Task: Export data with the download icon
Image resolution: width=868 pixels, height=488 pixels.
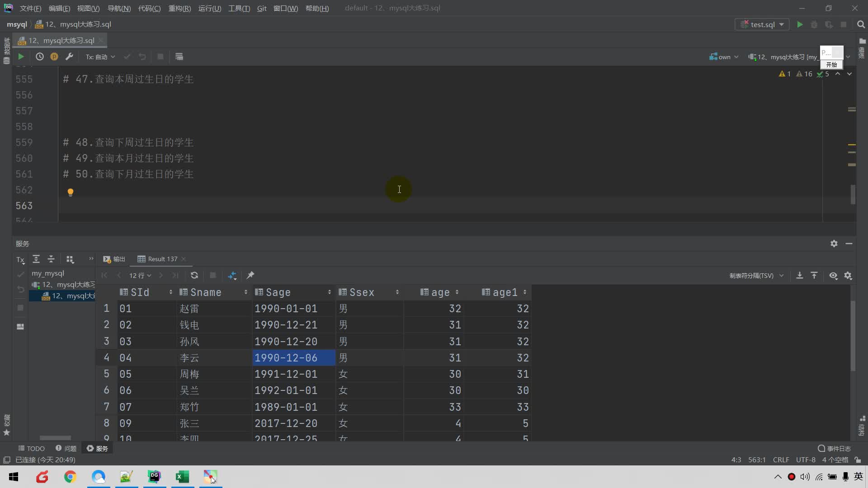Action: point(800,275)
